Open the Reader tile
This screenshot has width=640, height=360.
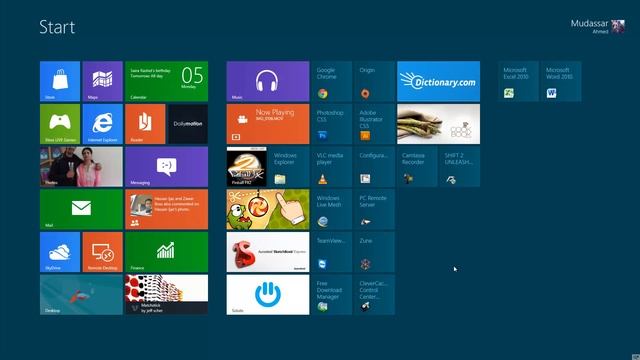(x=145, y=124)
